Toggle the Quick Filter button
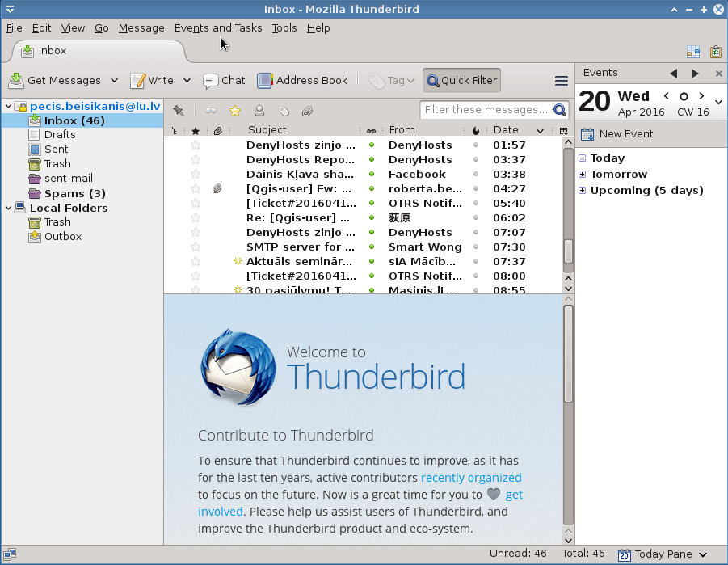This screenshot has width=728, height=565. click(x=461, y=80)
